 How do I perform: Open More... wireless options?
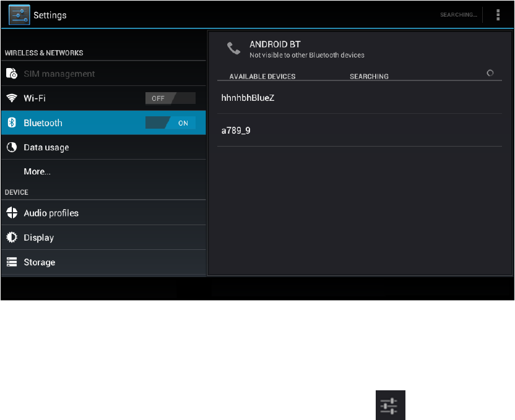tap(103, 171)
